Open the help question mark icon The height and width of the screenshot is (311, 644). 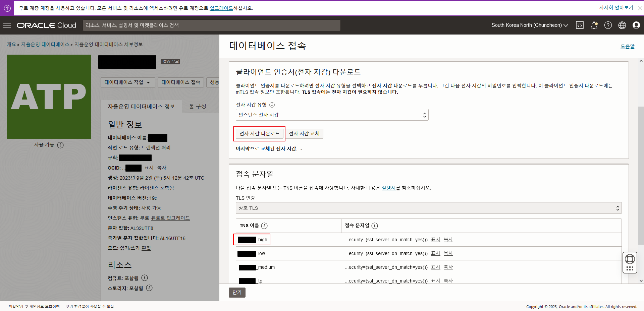coord(608,25)
